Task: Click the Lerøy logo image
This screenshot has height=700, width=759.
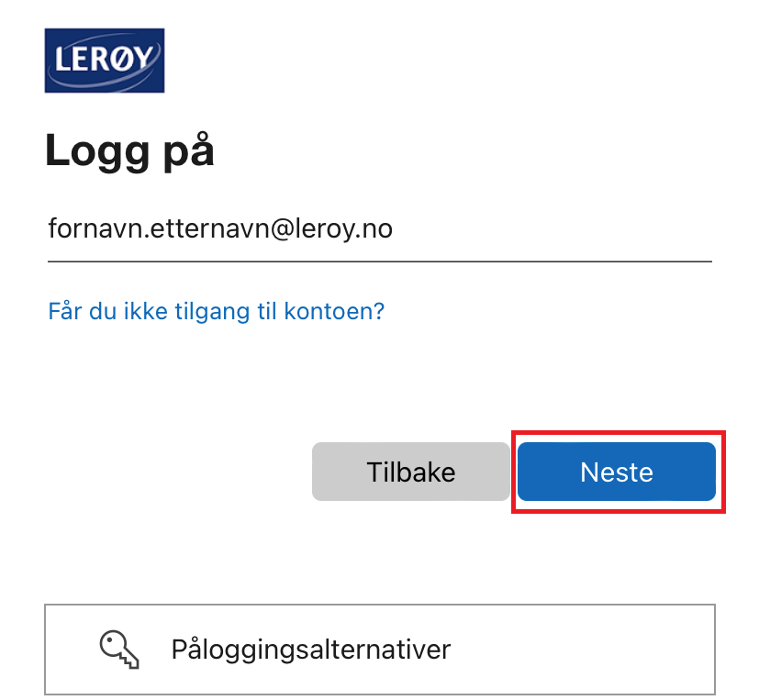Action: [105, 61]
